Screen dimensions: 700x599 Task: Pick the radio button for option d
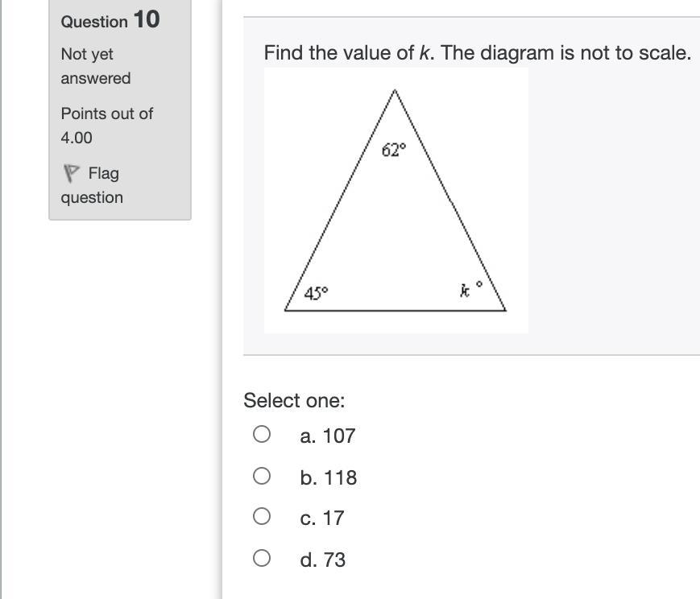[x=262, y=558]
